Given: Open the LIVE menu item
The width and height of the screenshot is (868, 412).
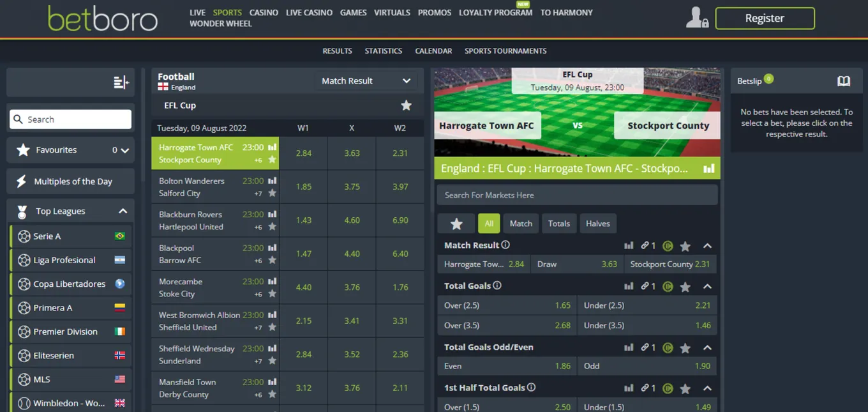Looking at the screenshot, I should [198, 13].
